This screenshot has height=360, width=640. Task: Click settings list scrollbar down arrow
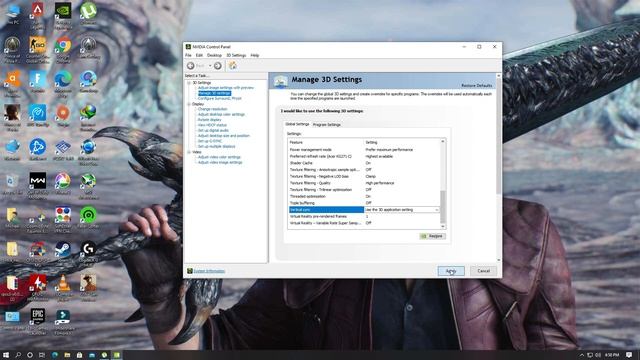443,227
